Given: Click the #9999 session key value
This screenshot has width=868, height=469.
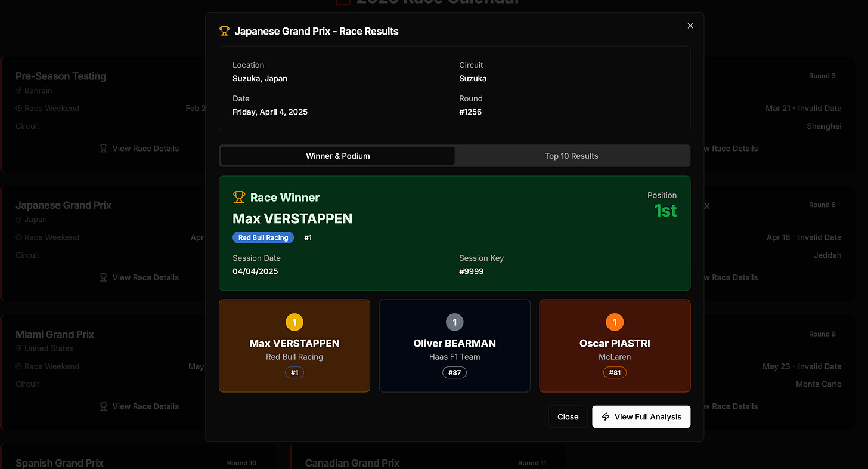Looking at the screenshot, I should click(x=472, y=271).
